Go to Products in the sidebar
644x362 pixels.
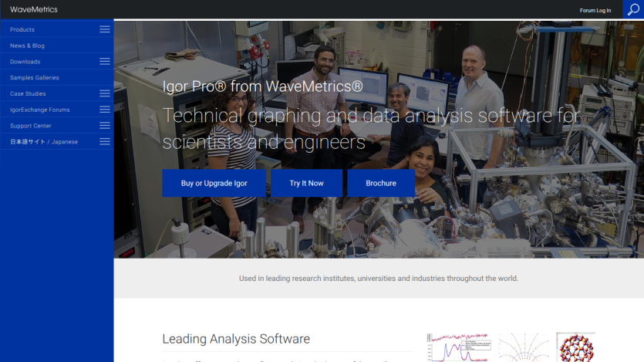(22, 29)
